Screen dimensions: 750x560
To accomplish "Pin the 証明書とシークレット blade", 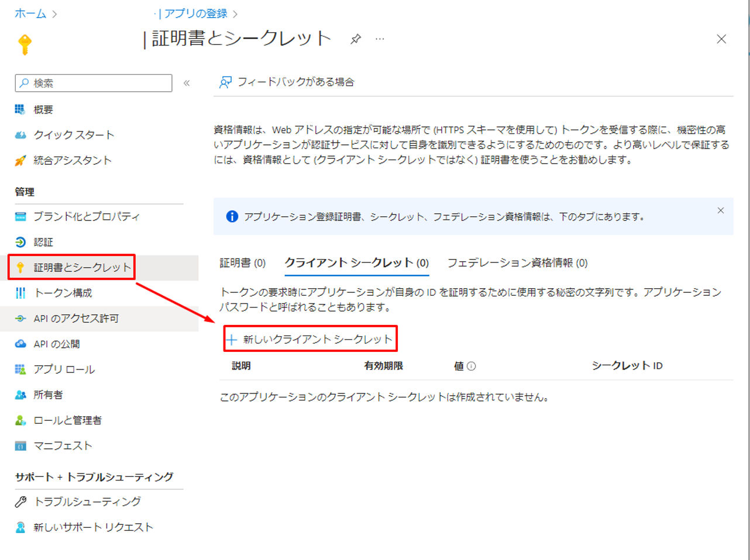I will point(356,39).
